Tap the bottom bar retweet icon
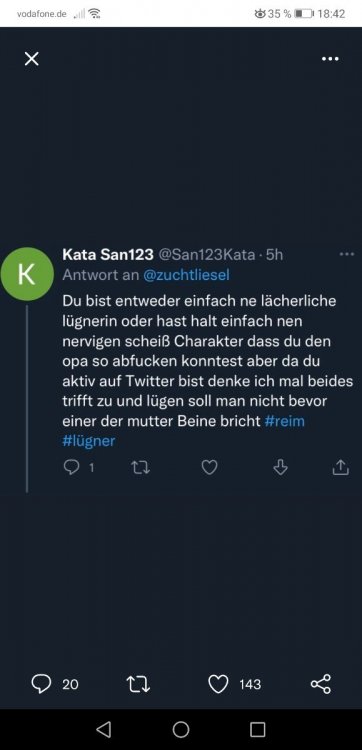Screen dimensions: 362x750 coord(138,684)
